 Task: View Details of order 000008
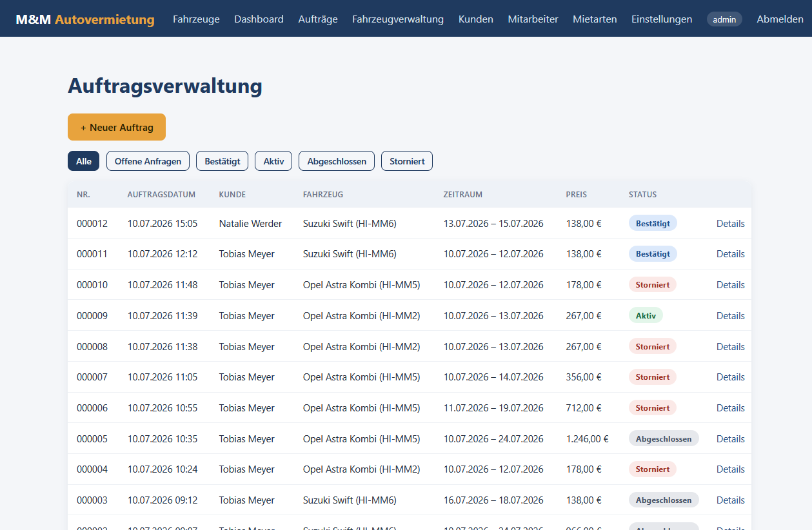click(x=731, y=347)
